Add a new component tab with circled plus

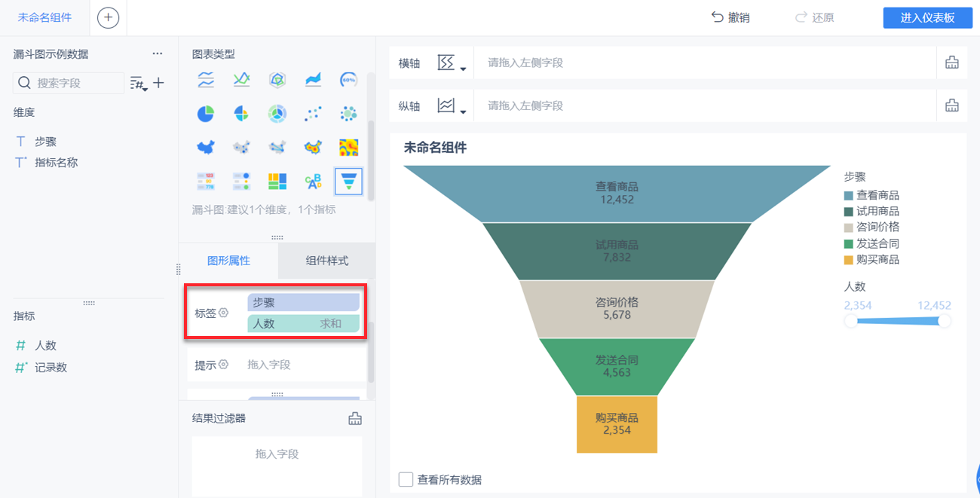109,17
